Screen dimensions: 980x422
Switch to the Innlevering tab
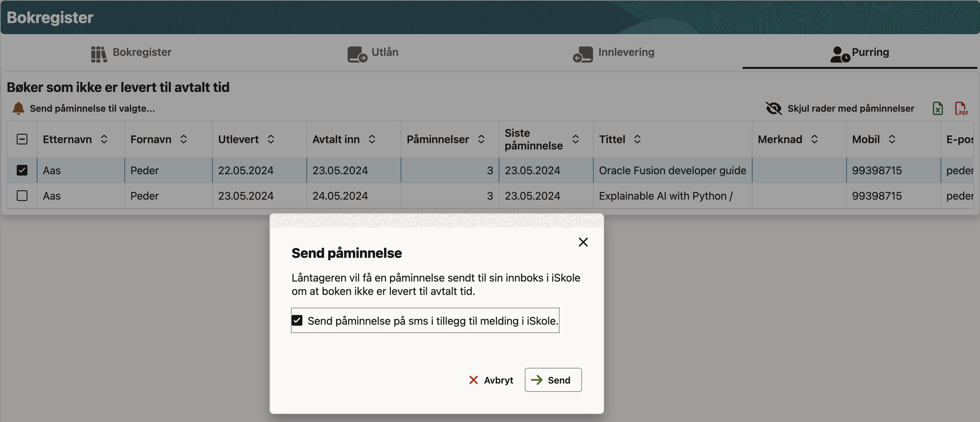click(x=626, y=52)
